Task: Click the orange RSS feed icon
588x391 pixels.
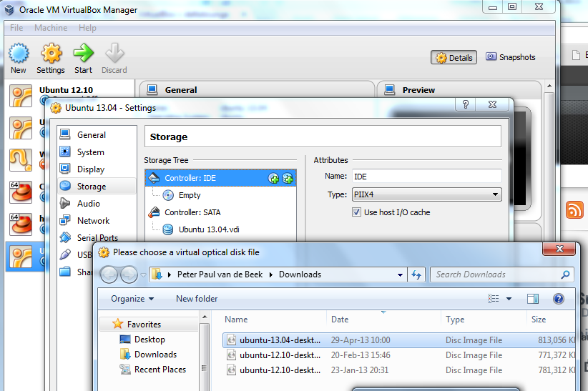Action: [574, 209]
